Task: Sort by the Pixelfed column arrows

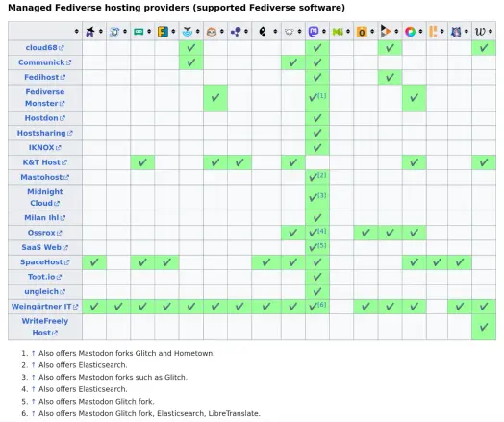Action: point(420,31)
